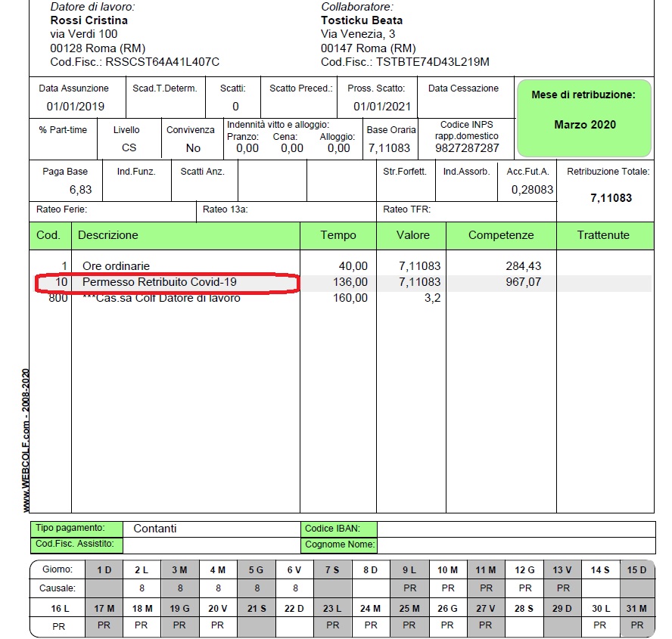Click the green Mese di retribuzione box
Screen dimensions: 672x639
583,117
